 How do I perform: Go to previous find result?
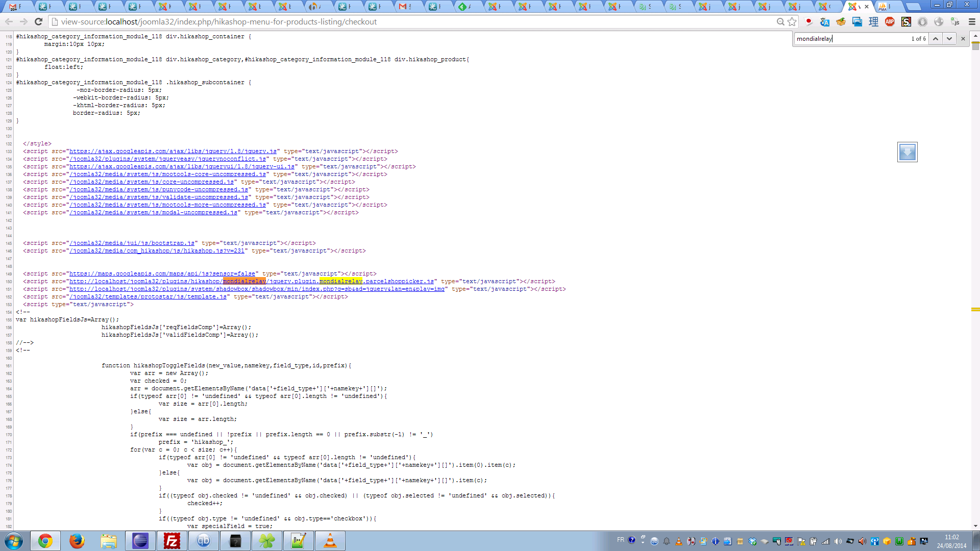pos(935,39)
